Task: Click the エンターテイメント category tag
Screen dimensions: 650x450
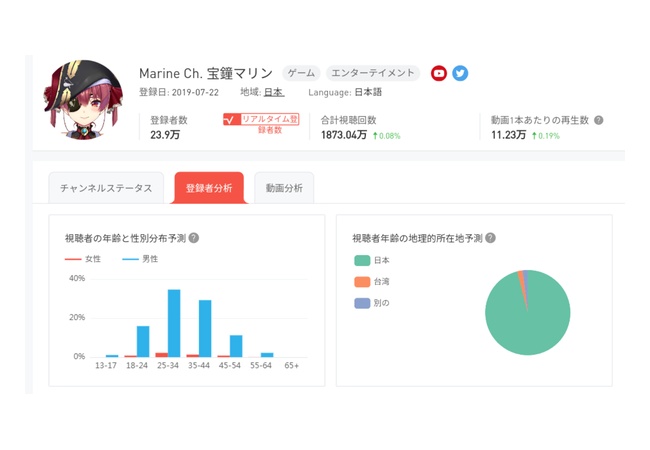Action: 373,73
